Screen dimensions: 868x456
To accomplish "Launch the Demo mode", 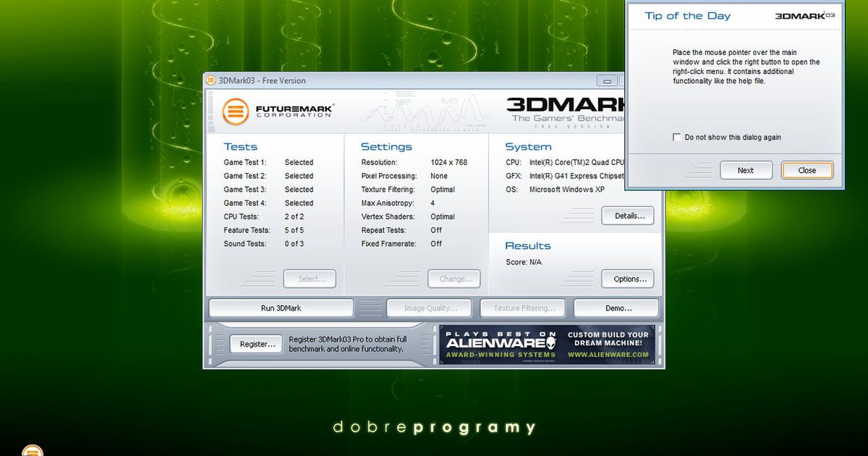I will point(616,308).
